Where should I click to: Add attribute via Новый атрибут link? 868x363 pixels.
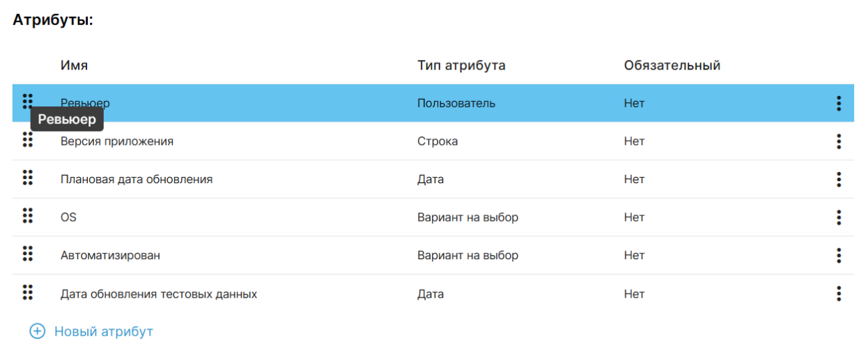tap(103, 332)
